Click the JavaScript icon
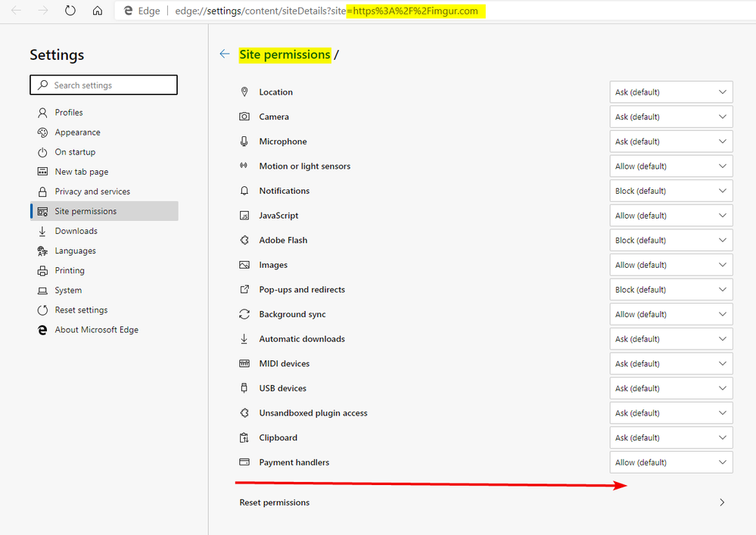The width and height of the screenshot is (756, 535). [244, 216]
